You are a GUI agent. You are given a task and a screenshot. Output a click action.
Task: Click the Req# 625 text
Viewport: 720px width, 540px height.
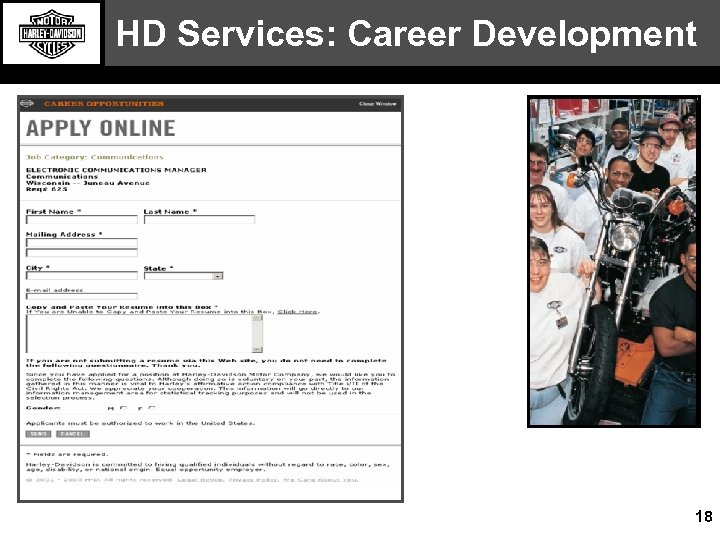47,189
